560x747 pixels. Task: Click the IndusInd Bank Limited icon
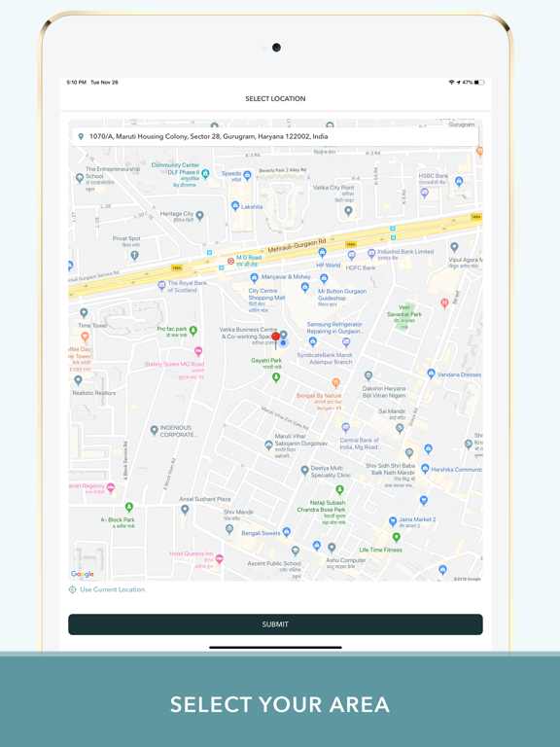(371, 254)
